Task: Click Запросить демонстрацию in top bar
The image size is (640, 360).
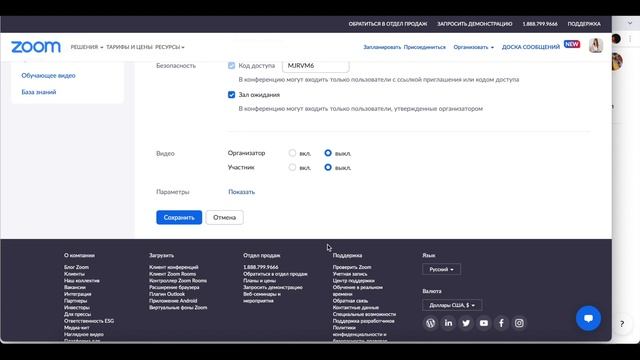Action: point(475,24)
